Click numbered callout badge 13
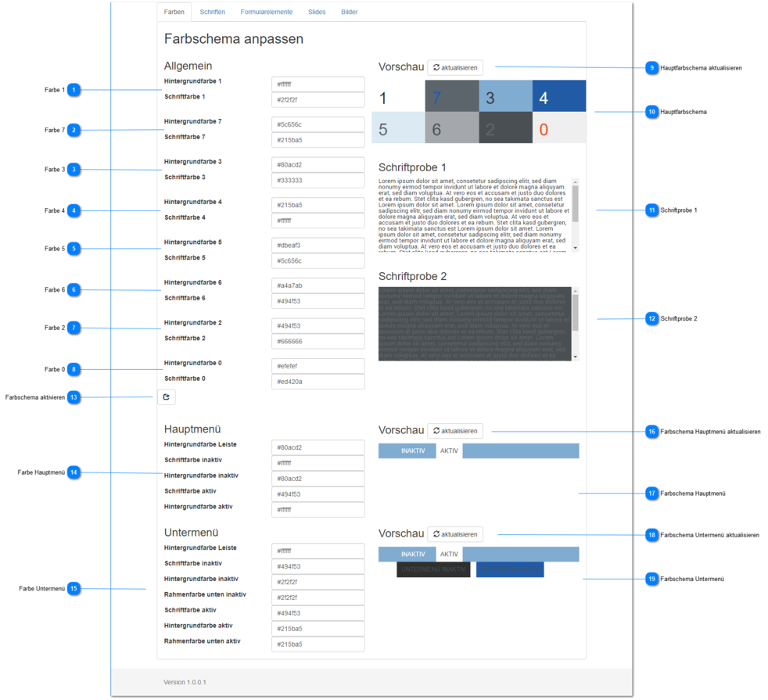 (x=74, y=397)
